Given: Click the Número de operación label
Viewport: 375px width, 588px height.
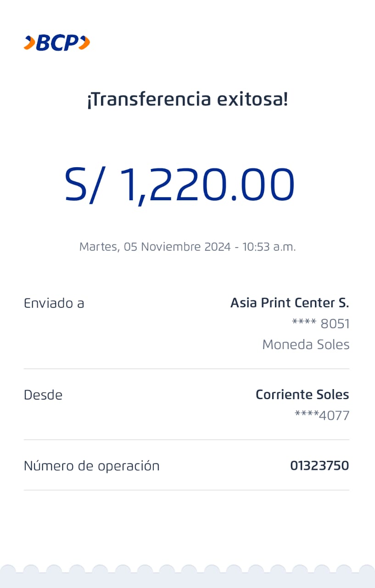Looking at the screenshot, I should [x=91, y=466].
